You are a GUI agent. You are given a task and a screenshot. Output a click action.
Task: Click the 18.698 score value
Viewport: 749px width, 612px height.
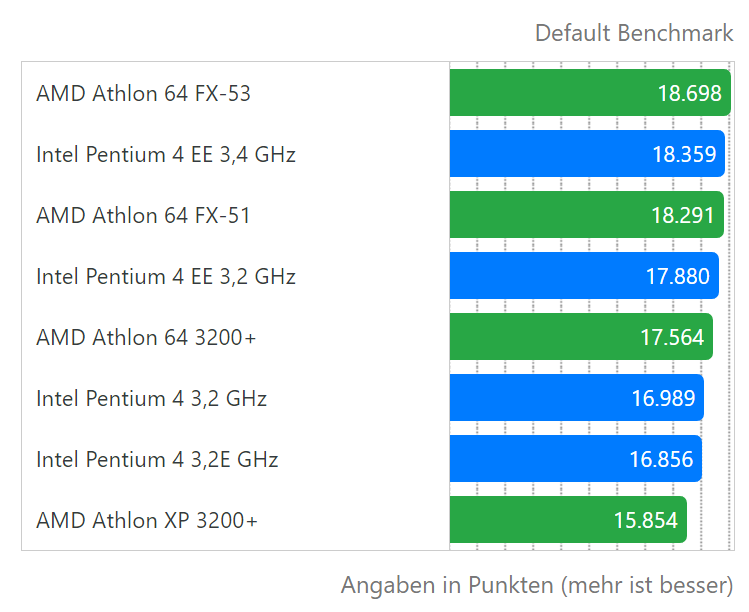tap(690, 93)
